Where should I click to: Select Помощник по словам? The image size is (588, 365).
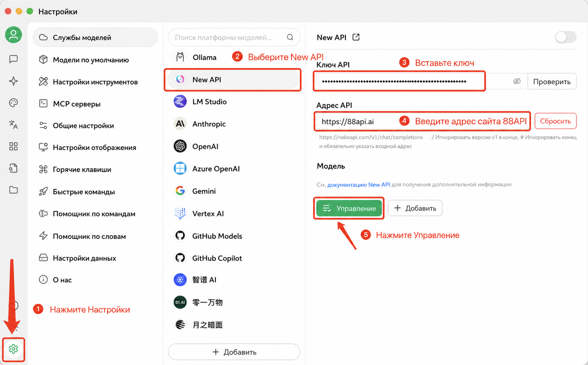[95, 236]
